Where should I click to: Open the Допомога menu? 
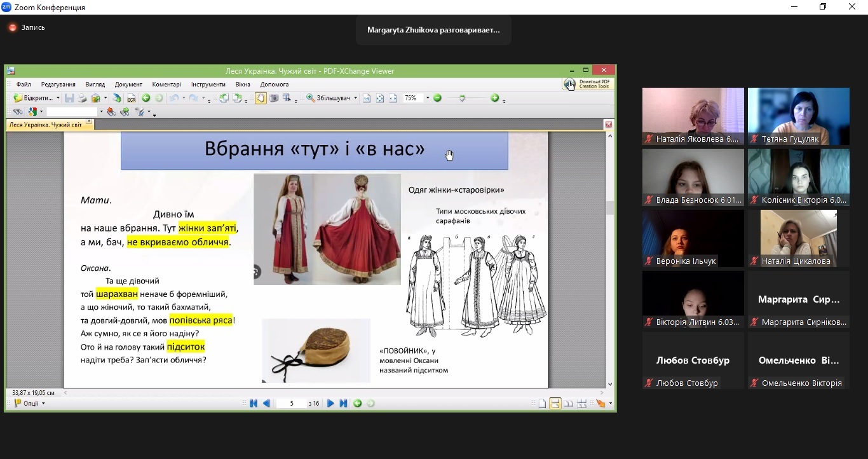(275, 84)
